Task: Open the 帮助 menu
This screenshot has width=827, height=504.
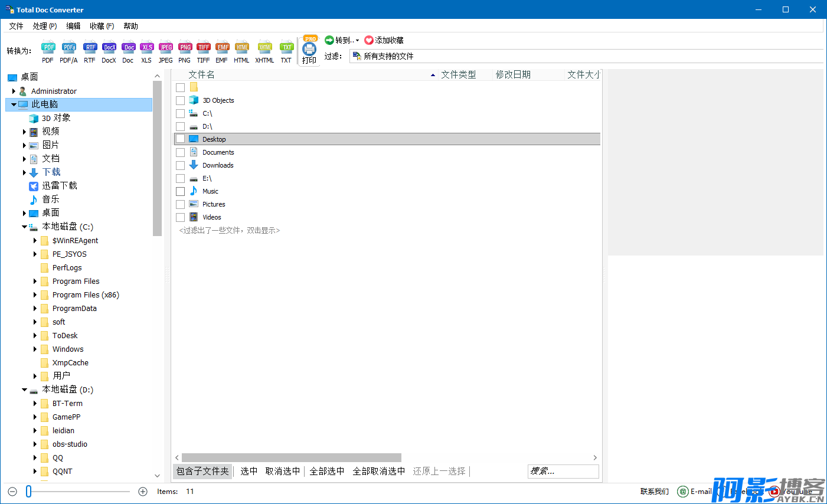Action: click(130, 26)
